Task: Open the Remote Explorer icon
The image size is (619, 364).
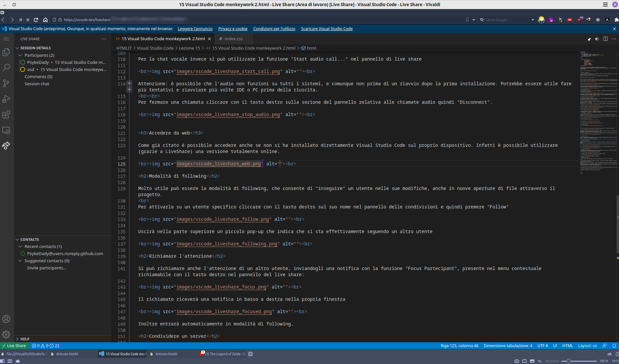Action: (x=6, y=130)
